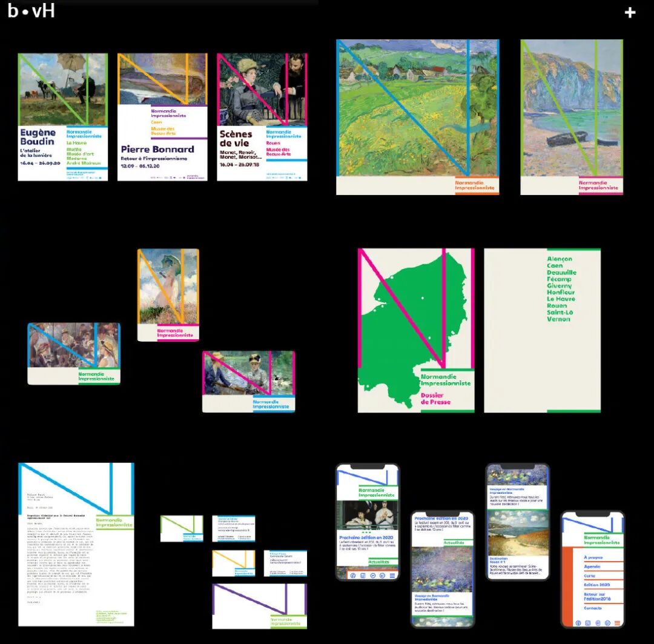Open the b•vH logo home link
Screen dimensions: 654x644
[x=31, y=10]
